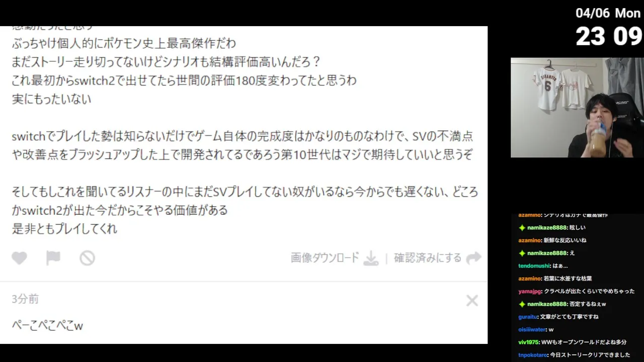The height and width of the screenshot is (362, 644).
Task: Click the 23 09 clock display
Action: tap(609, 37)
